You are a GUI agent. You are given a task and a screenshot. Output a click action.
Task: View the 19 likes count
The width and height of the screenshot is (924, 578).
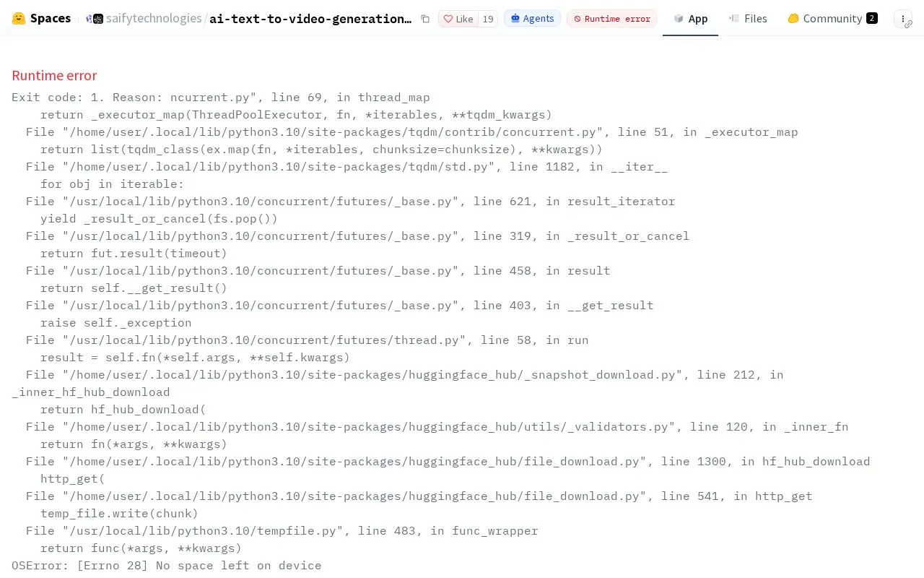click(x=488, y=19)
